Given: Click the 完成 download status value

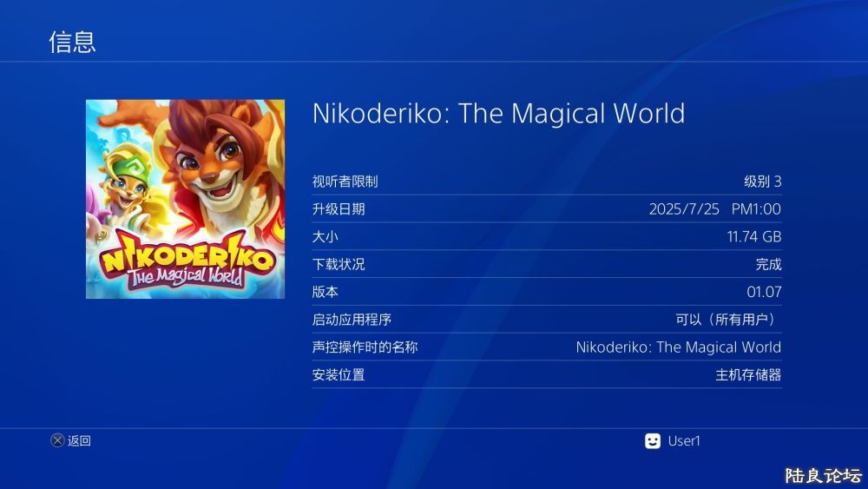Looking at the screenshot, I should 768,265.
